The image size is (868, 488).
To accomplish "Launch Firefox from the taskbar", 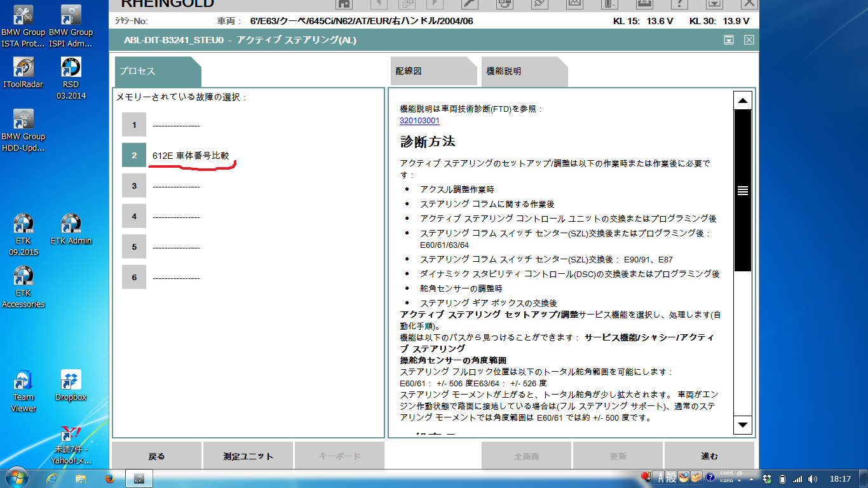I will point(109,478).
